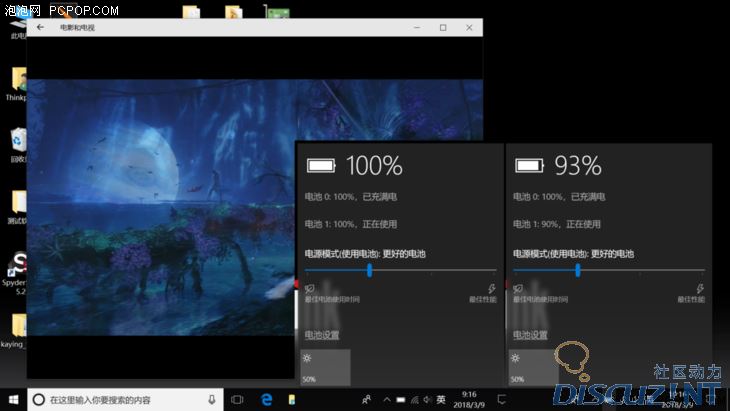Launch Microsoft Edge from the taskbar

[x=267, y=399]
